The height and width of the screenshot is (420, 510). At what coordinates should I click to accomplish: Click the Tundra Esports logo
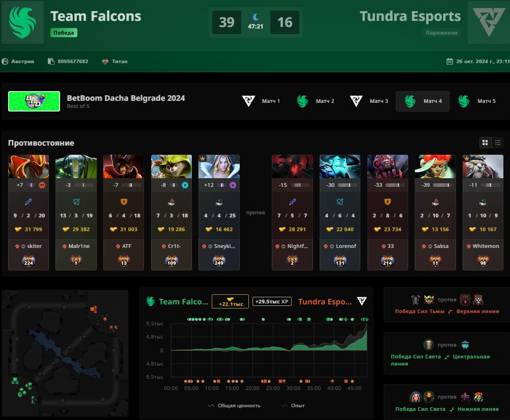489,22
